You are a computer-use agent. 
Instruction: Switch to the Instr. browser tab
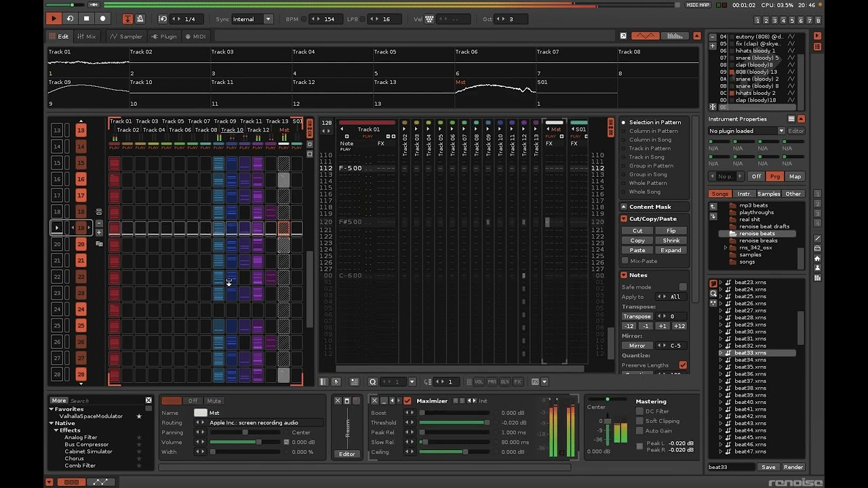click(x=744, y=194)
